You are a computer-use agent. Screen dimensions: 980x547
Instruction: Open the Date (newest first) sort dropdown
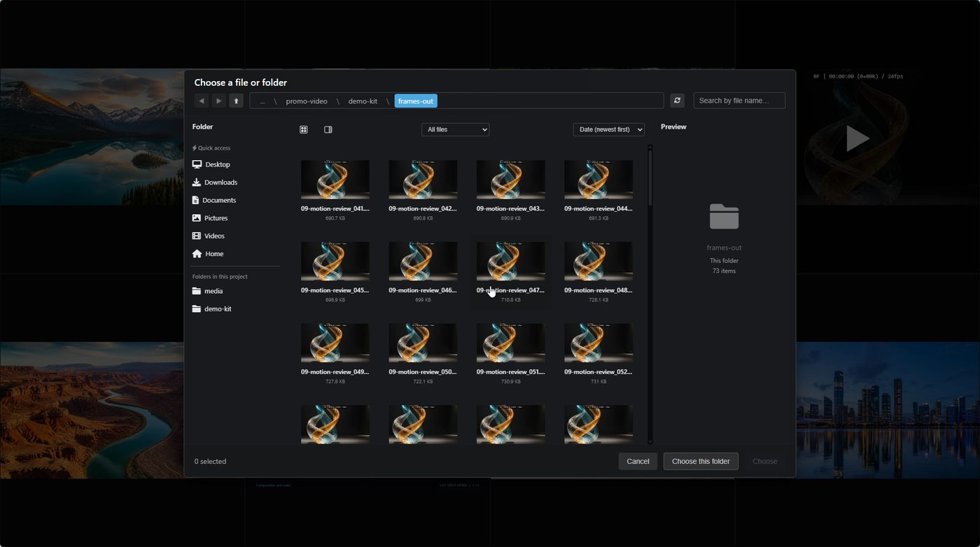coord(609,129)
